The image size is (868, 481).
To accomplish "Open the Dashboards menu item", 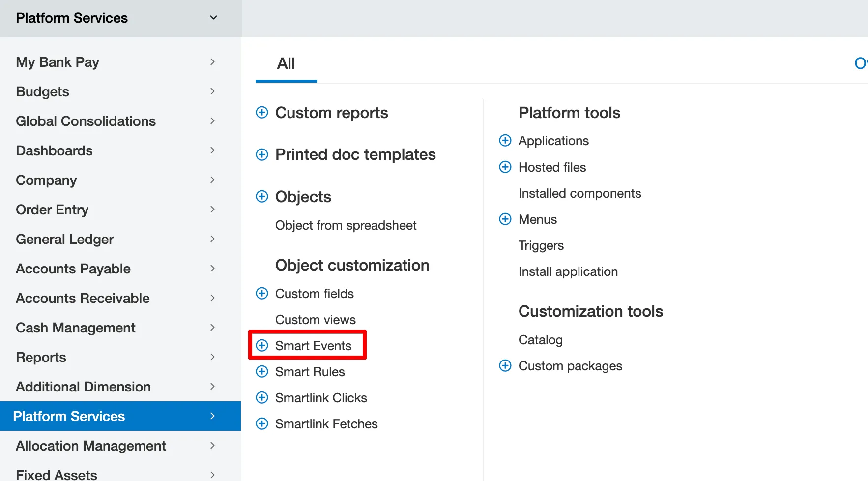I will [120, 150].
